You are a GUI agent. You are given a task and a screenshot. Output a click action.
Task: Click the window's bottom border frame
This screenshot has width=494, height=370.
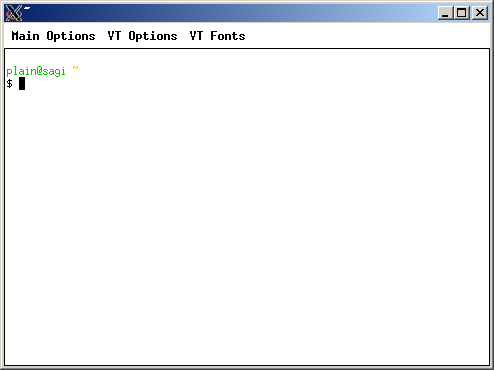tap(247, 368)
